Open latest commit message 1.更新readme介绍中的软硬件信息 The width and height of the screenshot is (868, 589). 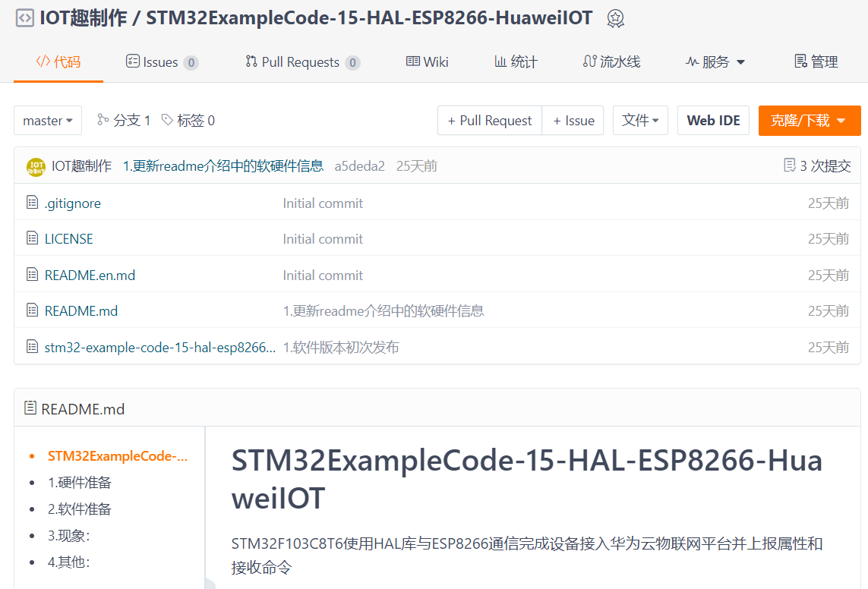(x=223, y=166)
